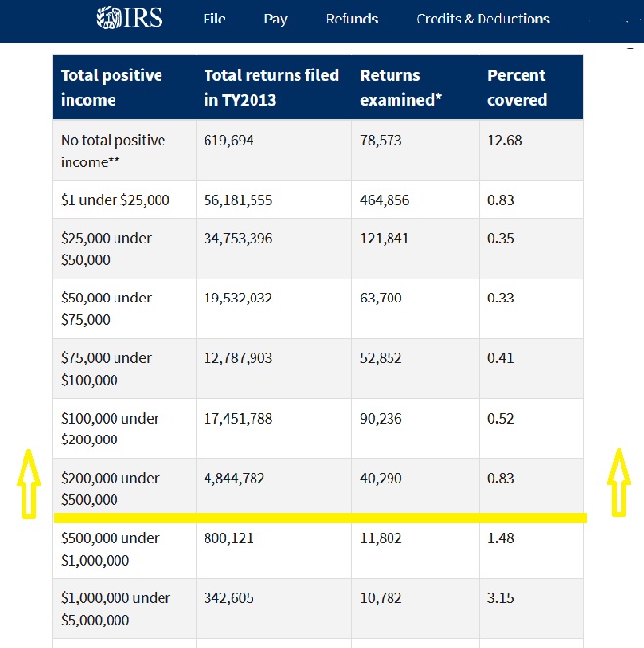Viewport: 644px width, 648px height.
Task: Open the Pay menu
Action: tap(275, 19)
